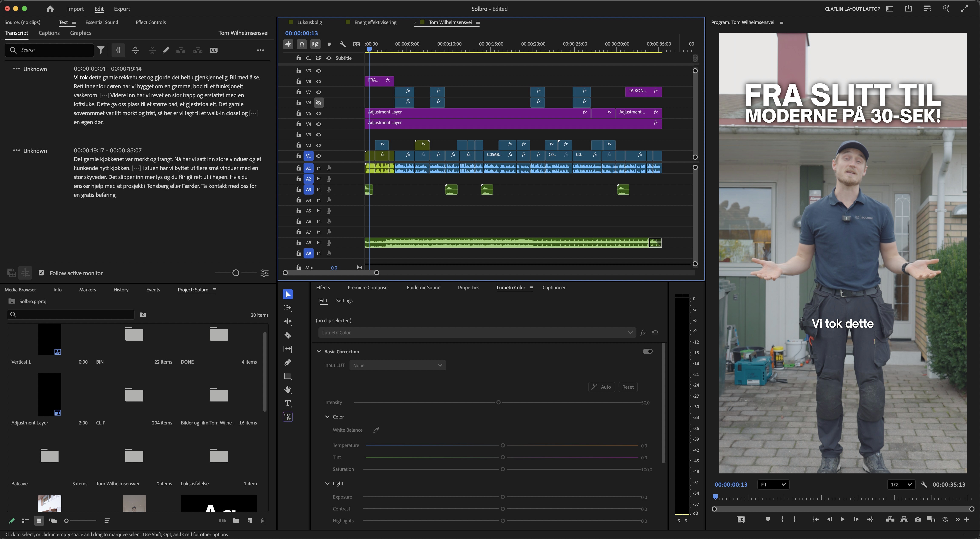Toggle the timeline snap magnet icon
The image size is (980, 539).
click(302, 44)
